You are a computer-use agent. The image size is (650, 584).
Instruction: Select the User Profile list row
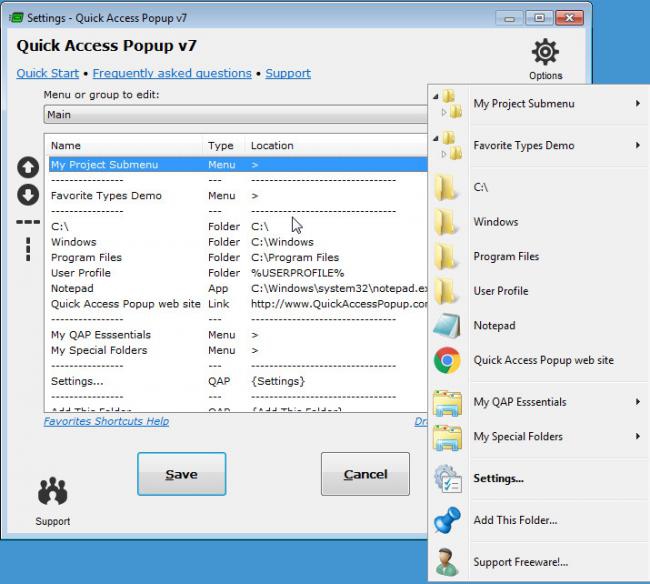[238, 273]
